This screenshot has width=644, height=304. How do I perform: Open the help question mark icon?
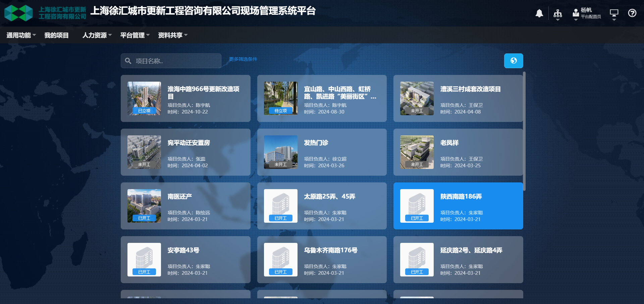tap(632, 13)
